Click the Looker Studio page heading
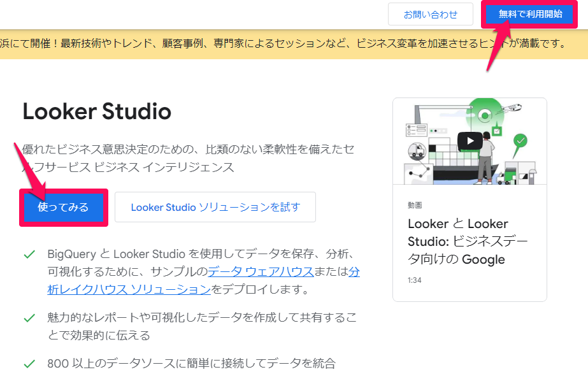 97,111
